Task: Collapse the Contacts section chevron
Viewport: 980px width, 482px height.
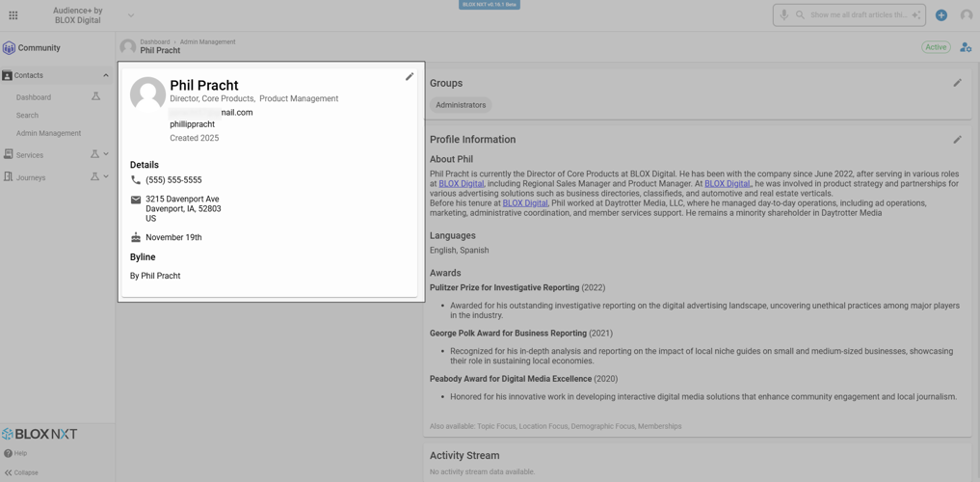Action: click(x=106, y=75)
